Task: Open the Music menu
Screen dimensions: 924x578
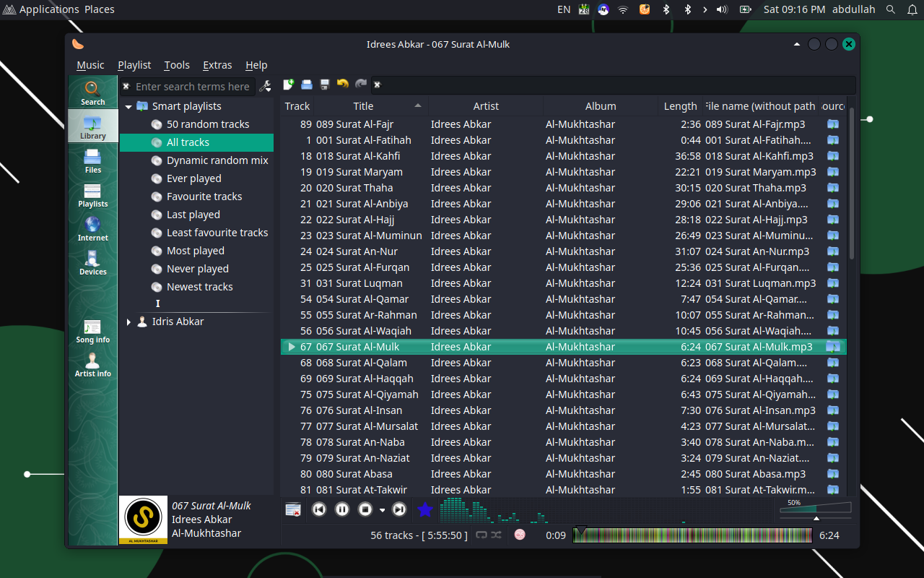Action: [90, 65]
